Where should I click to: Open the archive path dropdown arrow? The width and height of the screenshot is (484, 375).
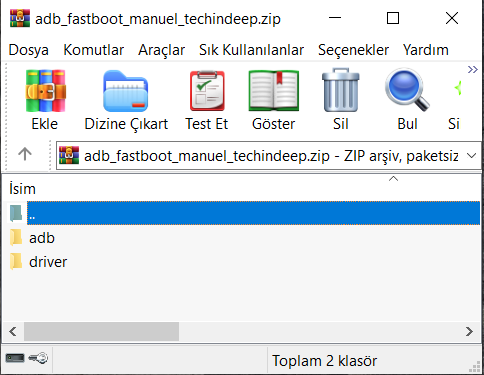471,156
